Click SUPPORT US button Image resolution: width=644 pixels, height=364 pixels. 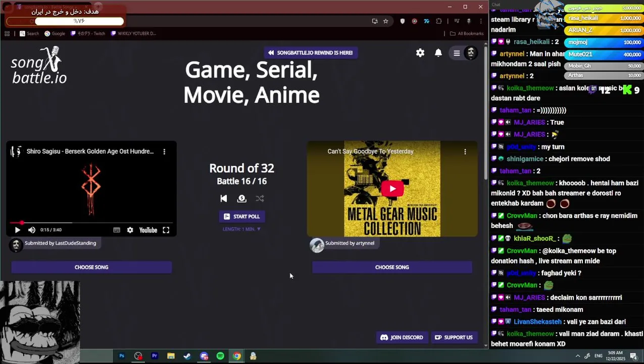coord(454,337)
